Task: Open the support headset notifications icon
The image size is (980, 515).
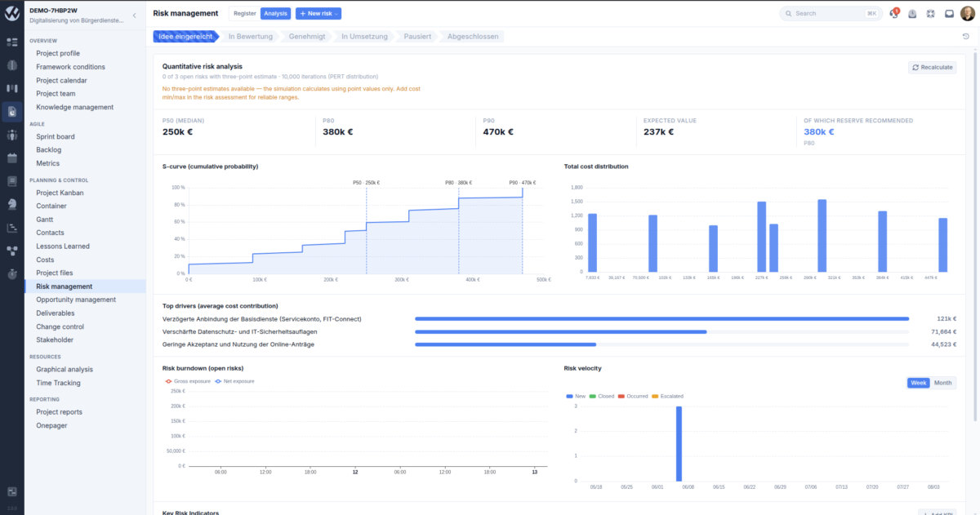Action: [894, 13]
